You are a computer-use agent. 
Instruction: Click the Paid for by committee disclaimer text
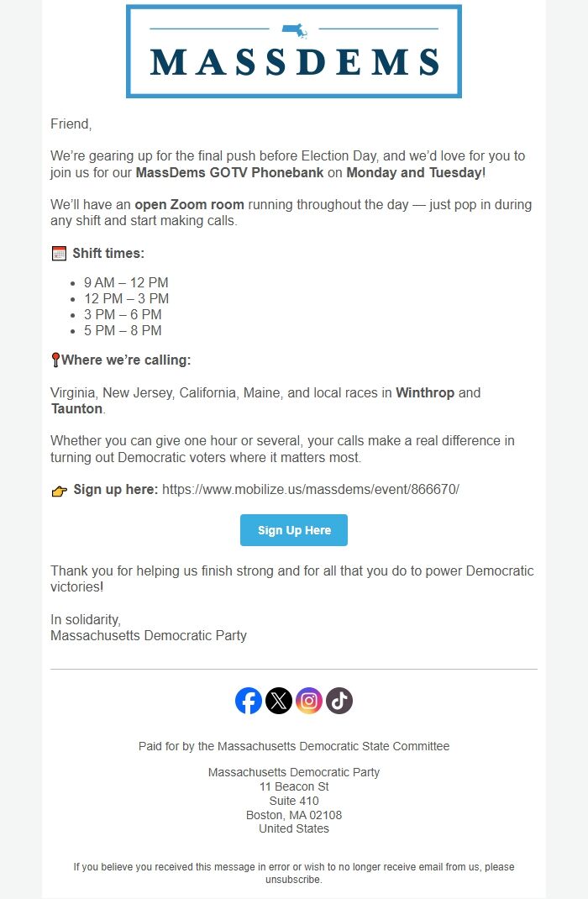pos(293,746)
